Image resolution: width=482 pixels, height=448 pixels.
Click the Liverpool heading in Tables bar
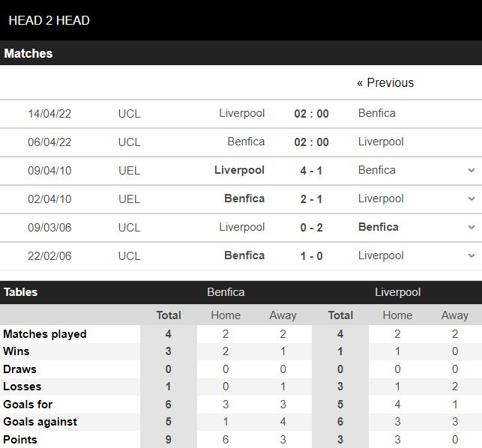pyautogui.click(x=397, y=292)
